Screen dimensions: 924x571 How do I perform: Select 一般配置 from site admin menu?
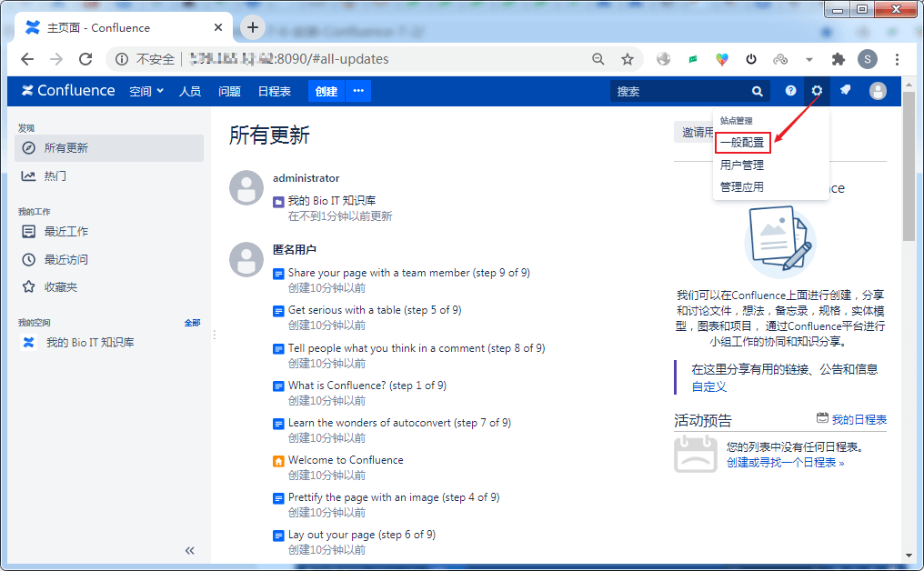[742, 143]
